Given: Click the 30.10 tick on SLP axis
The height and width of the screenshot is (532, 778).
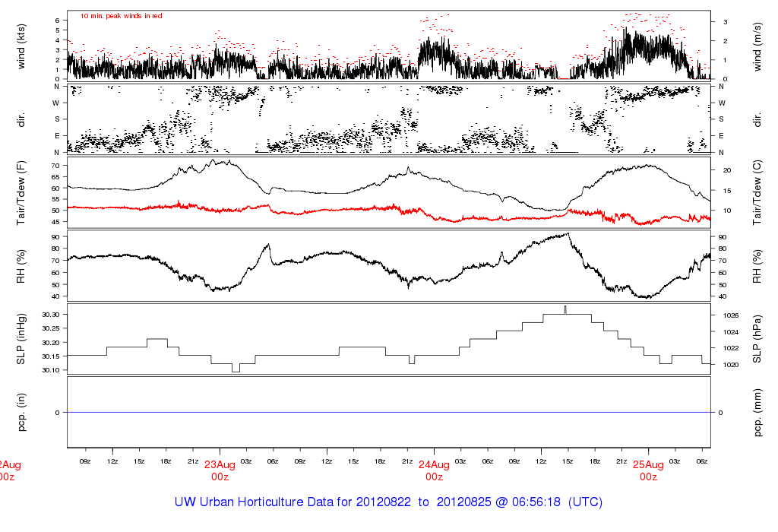Looking at the screenshot, I should (51, 370).
